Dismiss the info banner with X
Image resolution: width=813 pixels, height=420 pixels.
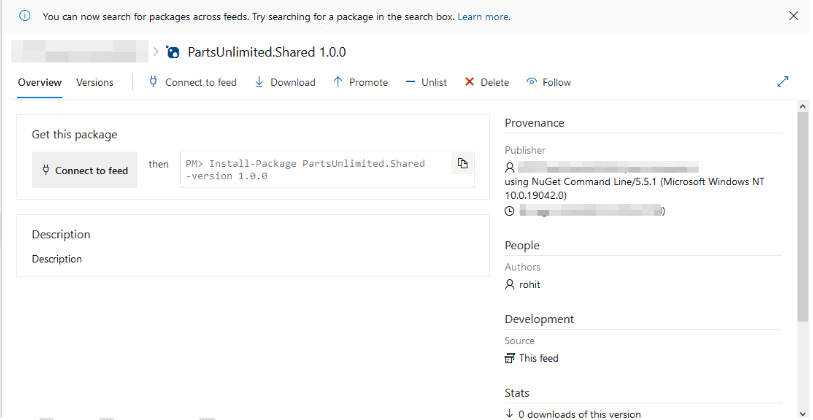click(x=793, y=16)
